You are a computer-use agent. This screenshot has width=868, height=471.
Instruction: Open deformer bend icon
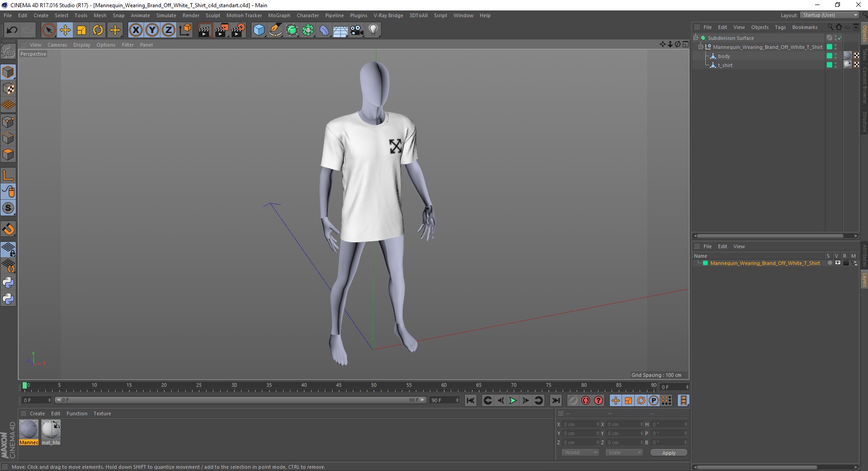pyautogui.click(x=324, y=30)
